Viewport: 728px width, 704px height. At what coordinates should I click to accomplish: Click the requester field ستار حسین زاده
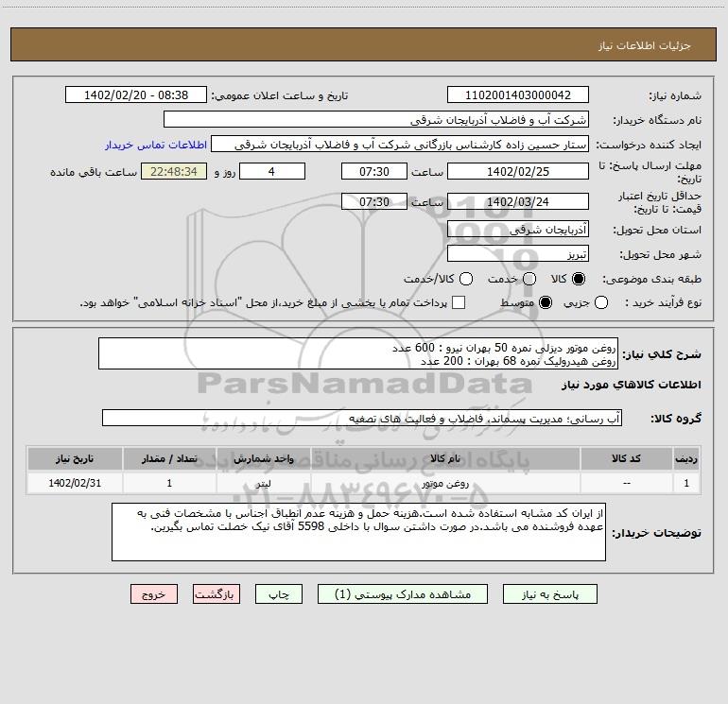(400, 145)
